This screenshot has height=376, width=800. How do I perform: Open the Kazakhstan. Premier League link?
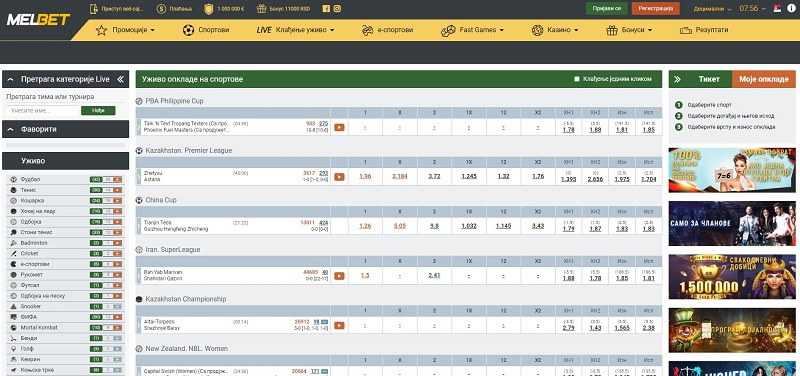point(189,151)
